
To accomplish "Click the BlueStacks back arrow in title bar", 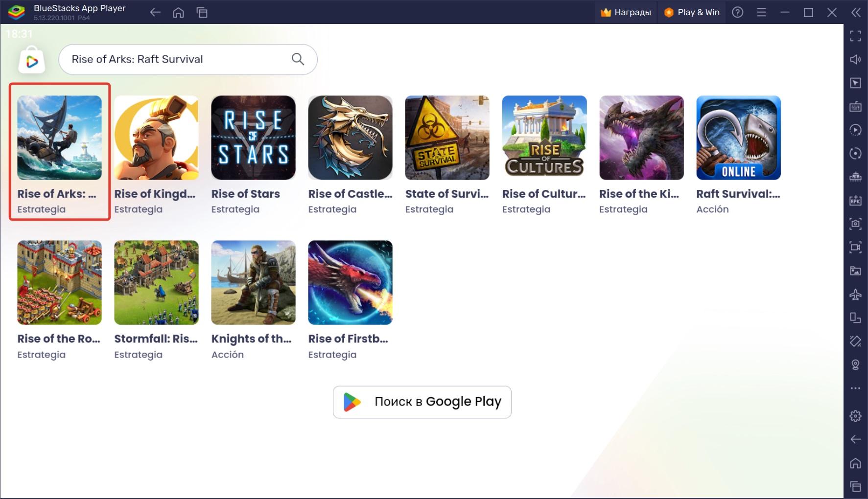I will pyautogui.click(x=155, y=12).
